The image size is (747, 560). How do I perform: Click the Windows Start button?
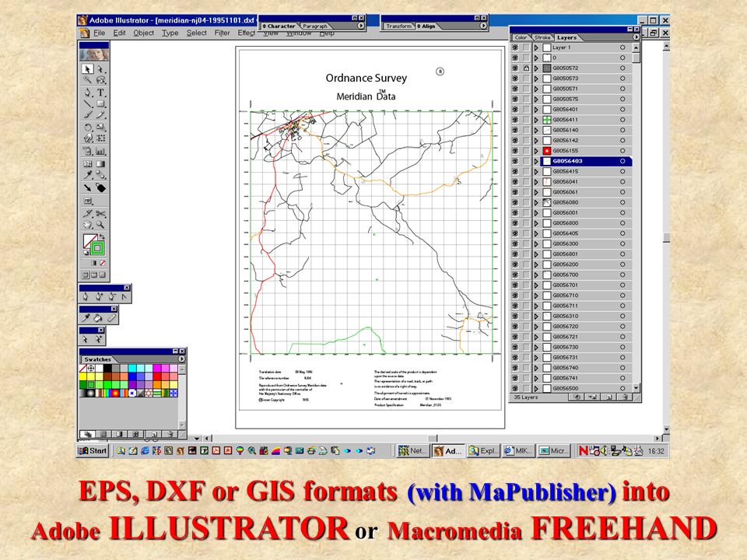(x=93, y=451)
